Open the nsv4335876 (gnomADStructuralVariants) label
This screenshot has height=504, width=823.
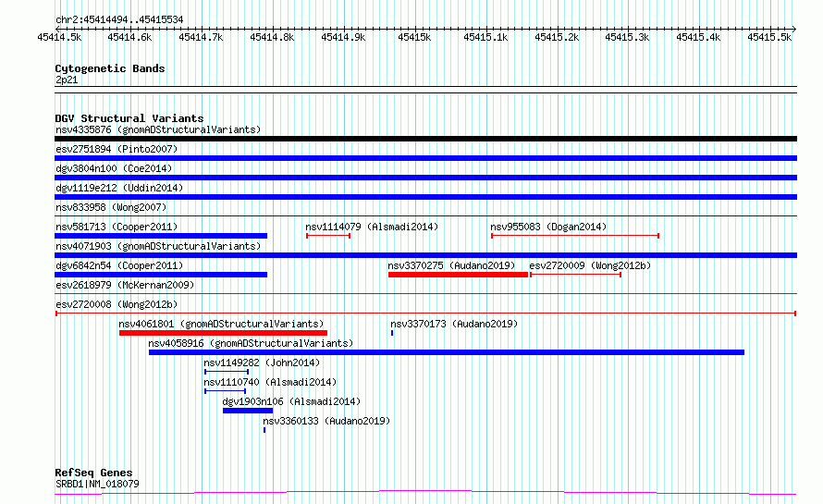point(158,129)
